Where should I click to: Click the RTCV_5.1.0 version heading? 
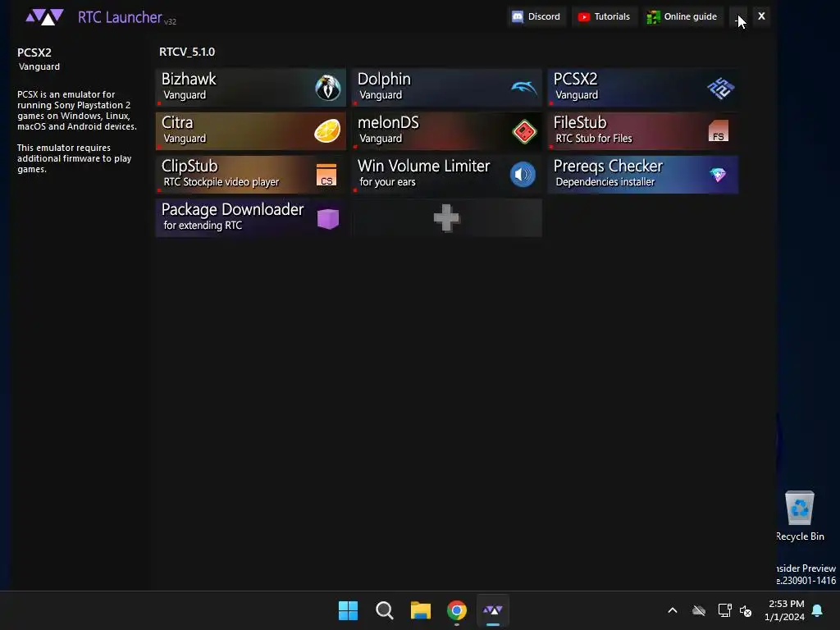click(187, 52)
